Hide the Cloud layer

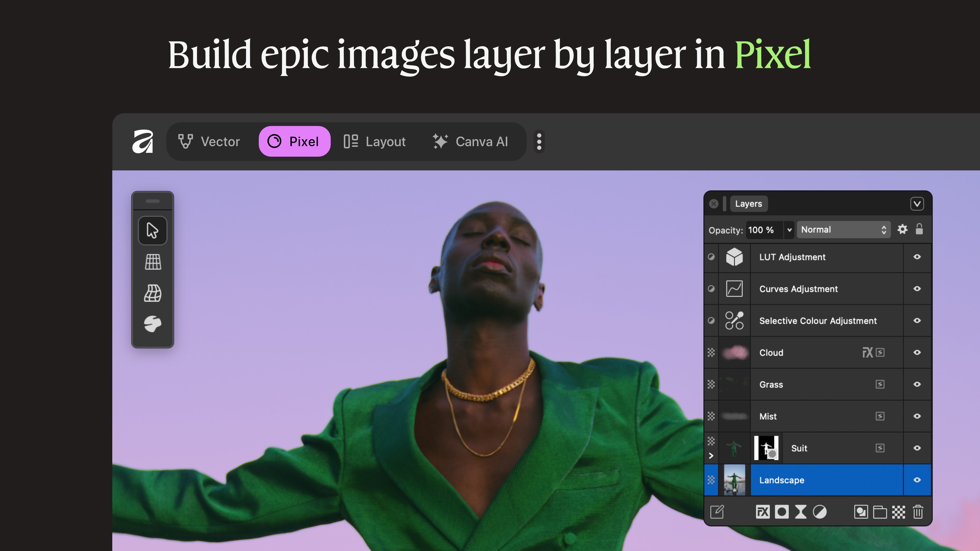(x=917, y=353)
